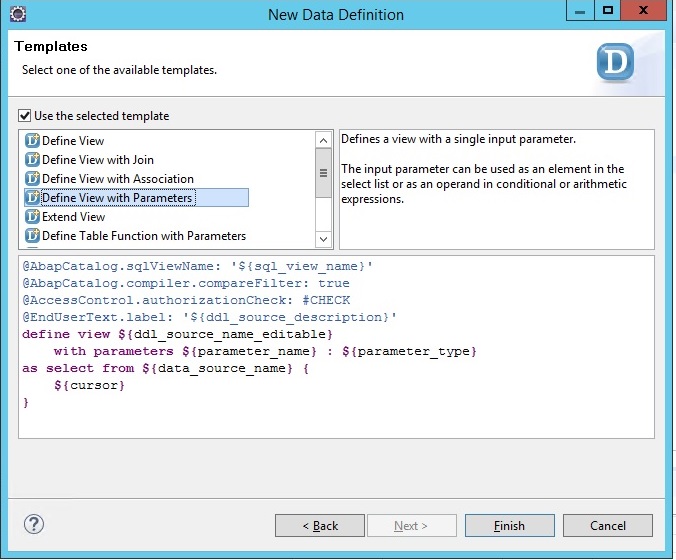
Task: Click the as select from line in preview
Action: (x=166, y=368)
